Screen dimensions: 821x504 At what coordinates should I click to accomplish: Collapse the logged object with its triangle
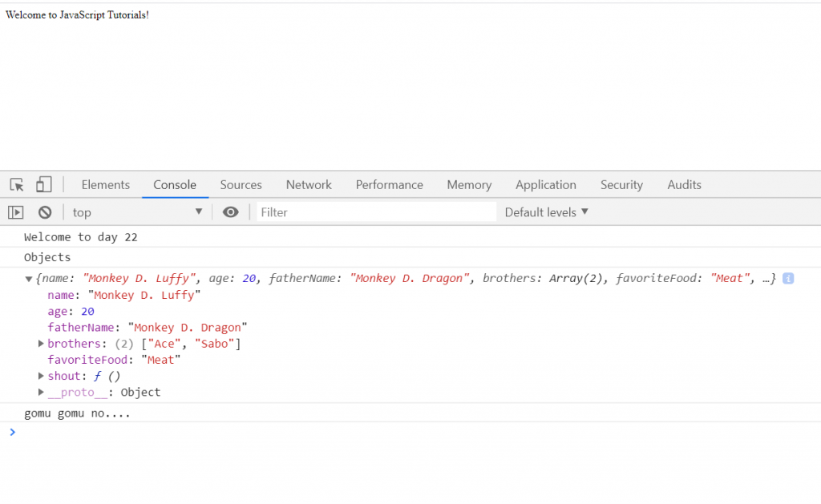tap(29, 279)
